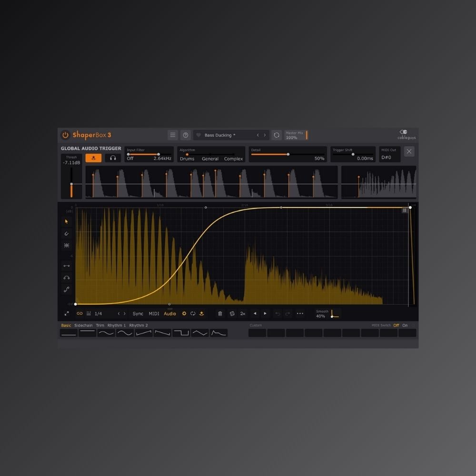Click the previous length arrow beside 1/4
The image size is (476, 476).
click(119, 314)
